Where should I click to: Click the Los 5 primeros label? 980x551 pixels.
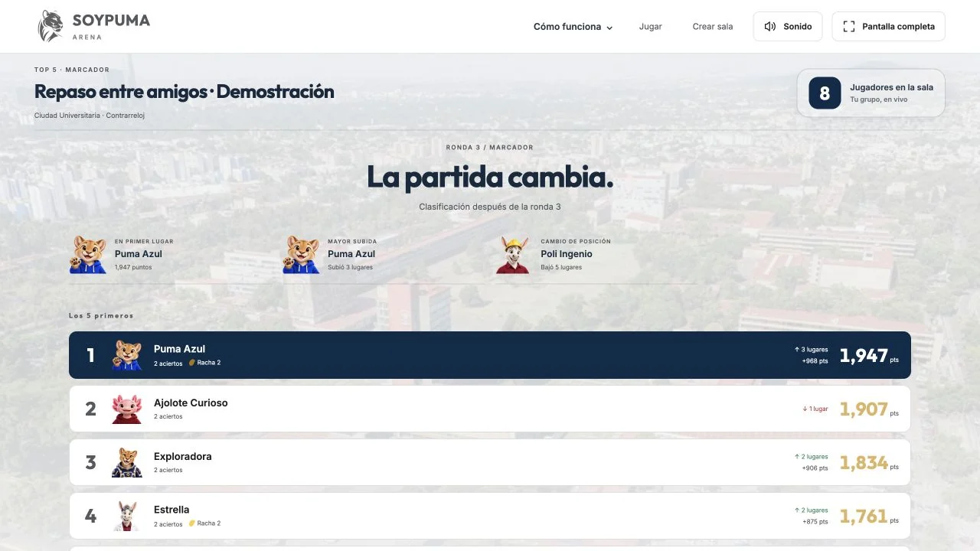101,315
